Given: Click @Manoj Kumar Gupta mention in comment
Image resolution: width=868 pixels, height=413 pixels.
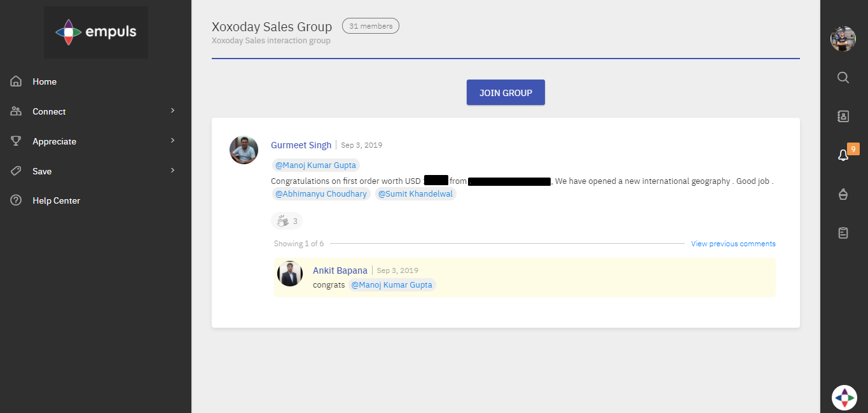Looking at the screenshot, I should 392,285.
